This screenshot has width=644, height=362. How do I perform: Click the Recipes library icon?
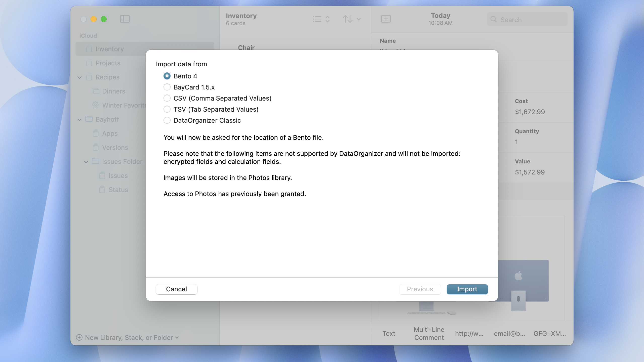[x=89, y=77]
